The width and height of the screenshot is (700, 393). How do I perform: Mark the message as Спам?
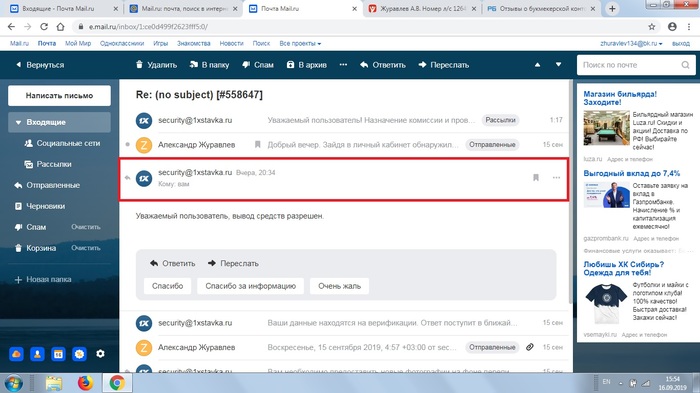(x=258, y=65)
